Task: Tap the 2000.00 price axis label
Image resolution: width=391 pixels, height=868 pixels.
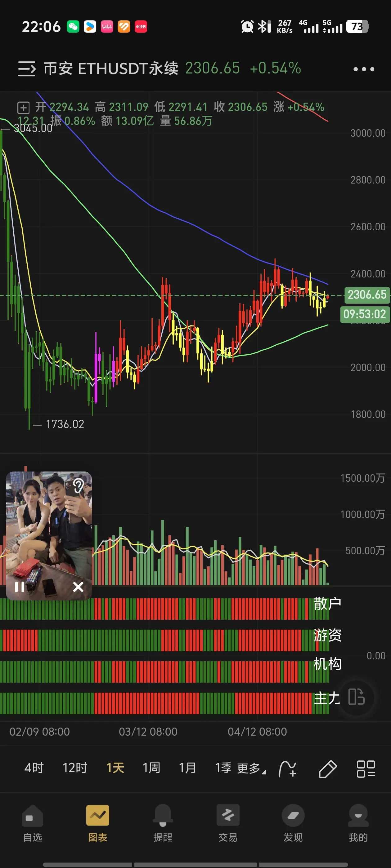Action: [x=368, y=367]
